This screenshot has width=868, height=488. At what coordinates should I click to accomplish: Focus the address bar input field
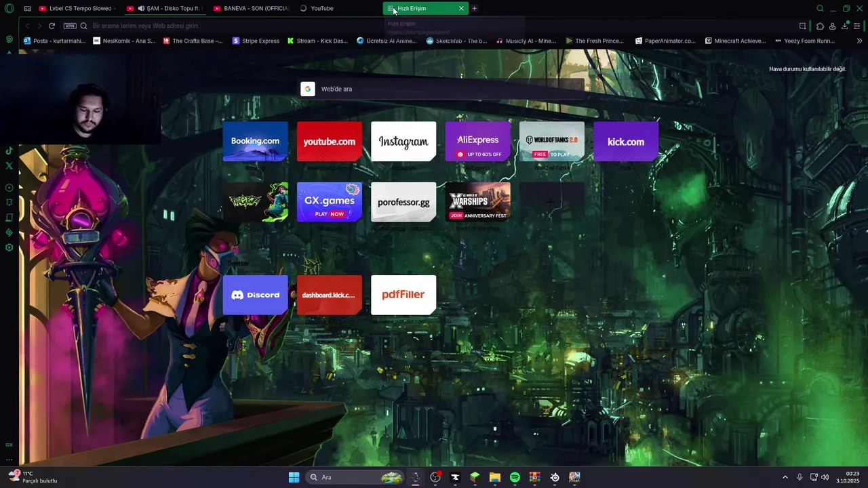pyautogui.click(x=434, y=26)
